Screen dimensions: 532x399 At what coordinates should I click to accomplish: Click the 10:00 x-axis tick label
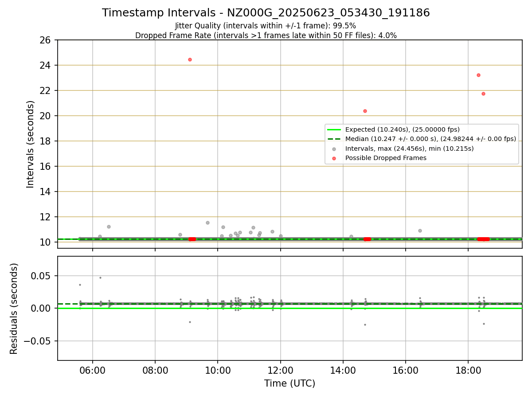click(x=218, y=371)
